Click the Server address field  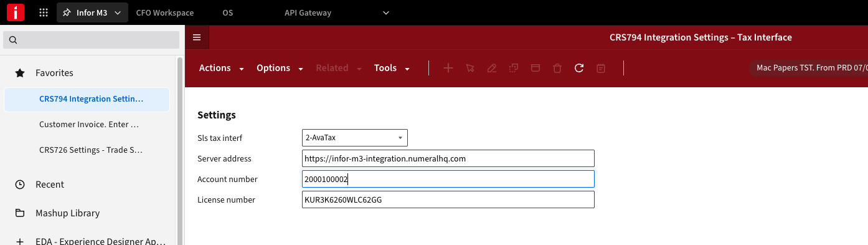(448, 158)
